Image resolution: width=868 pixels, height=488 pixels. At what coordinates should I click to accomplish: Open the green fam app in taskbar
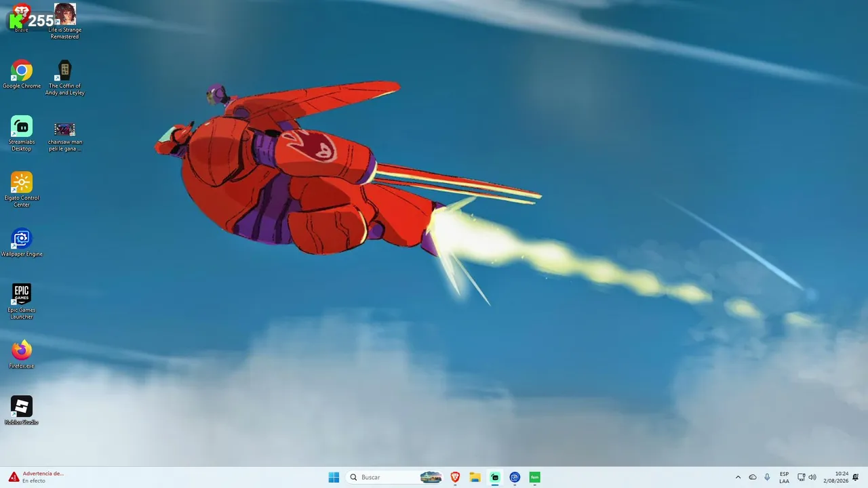coord(534,477)
